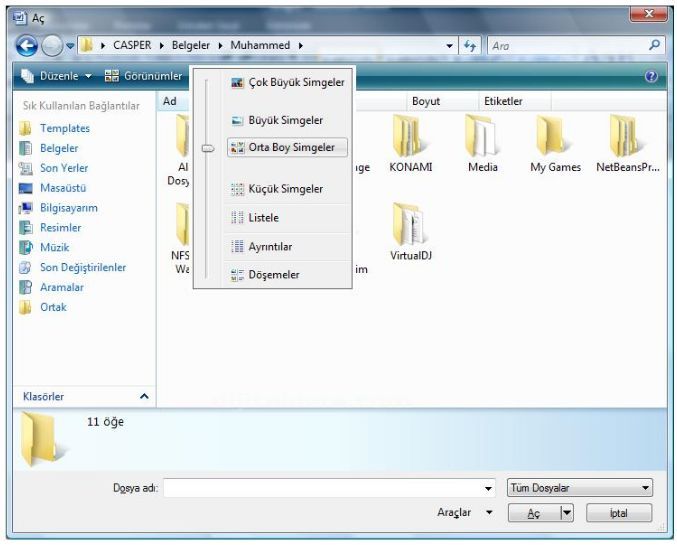Choose Çok Büyük Simgeler view
Viewport: 677px width, 545px height.
click(x=287, y=82)
